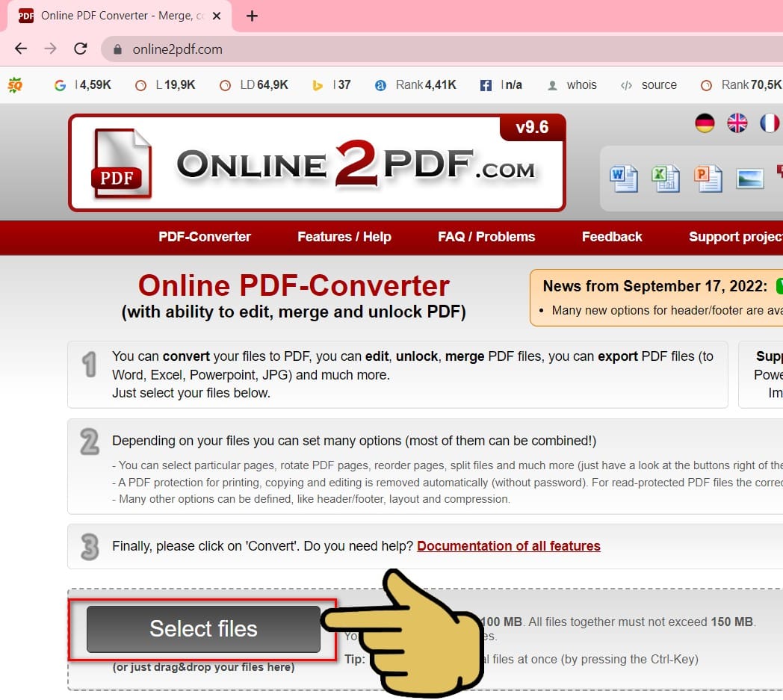
Task: Click the L 19,9K Semrush links metric
Action: 165,85
